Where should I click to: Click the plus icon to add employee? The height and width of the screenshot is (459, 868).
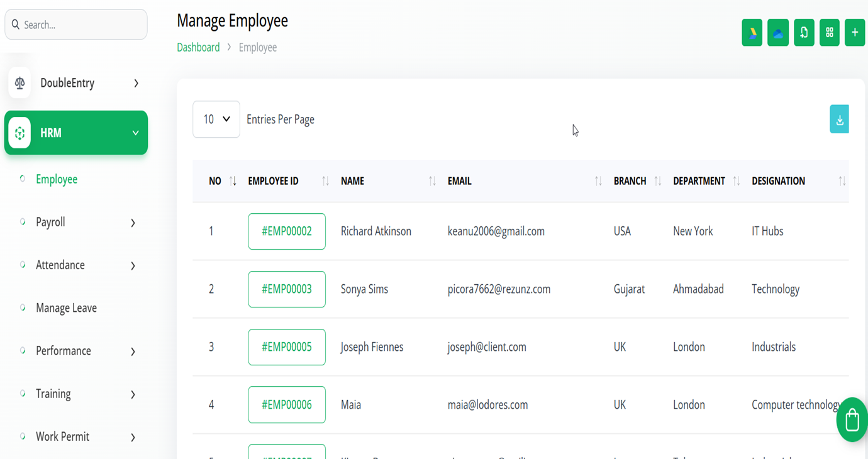coord(855,33)
